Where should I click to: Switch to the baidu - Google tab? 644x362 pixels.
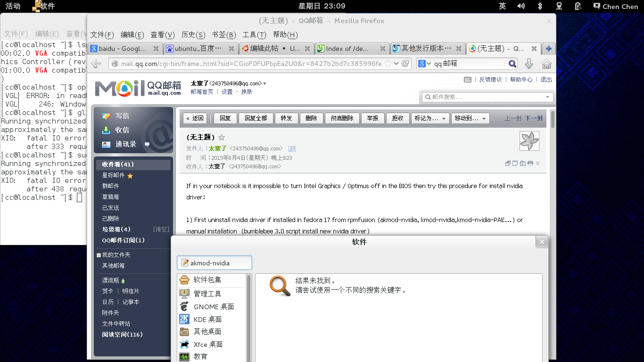click(124, 49)
